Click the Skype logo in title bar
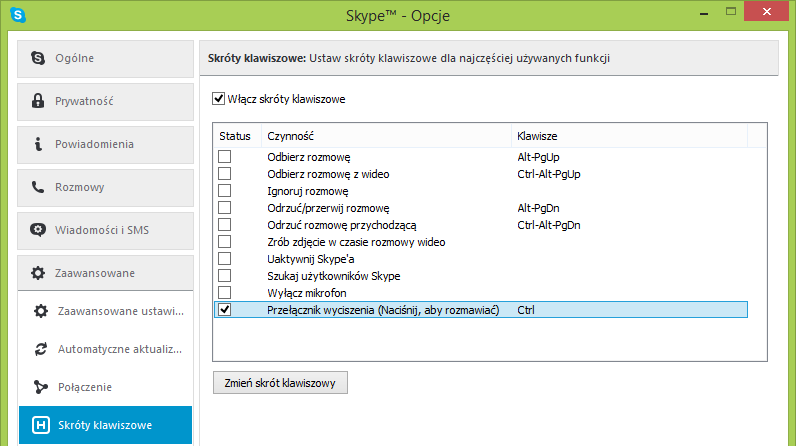The width and height of the screenshot is (796, 446). pos(18,15)
